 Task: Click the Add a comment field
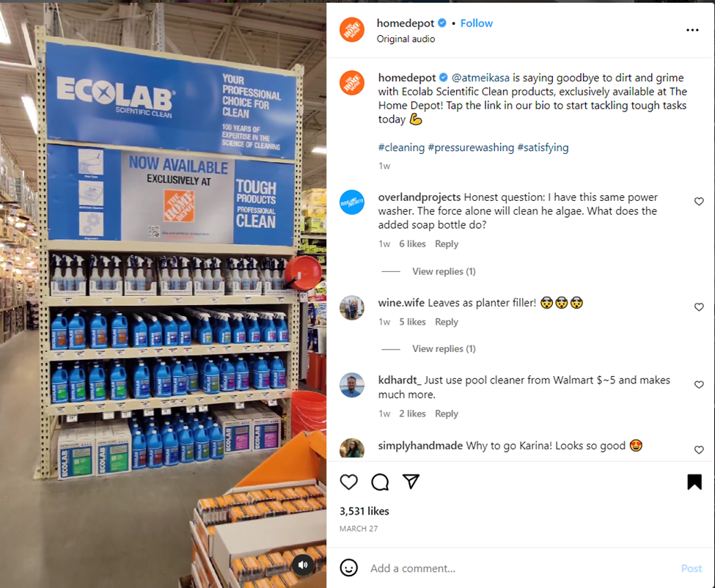point(520,568)
